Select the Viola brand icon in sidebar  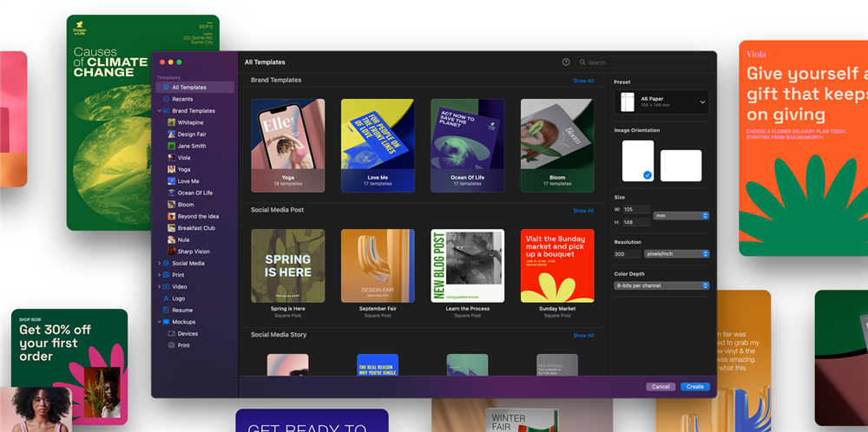pyautogui.click(x=172, y=158)
